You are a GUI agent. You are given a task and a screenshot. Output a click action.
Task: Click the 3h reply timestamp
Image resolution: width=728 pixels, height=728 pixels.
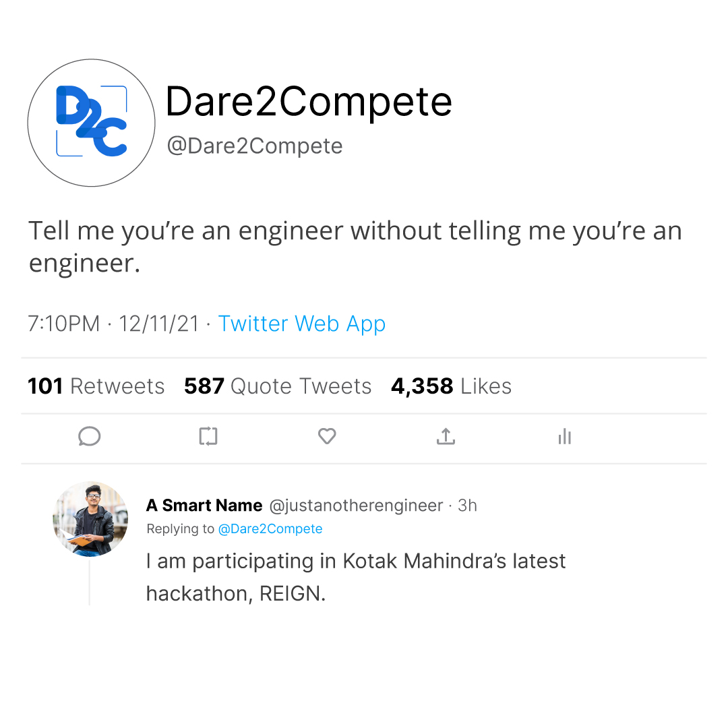[x=467, y=506]
